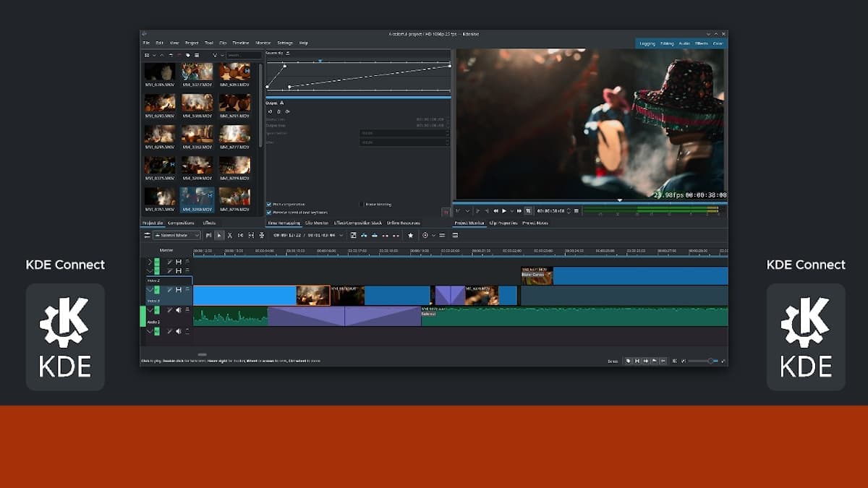Click the star favorite effects icon
Viewport: 868px width, 488px height.
pyautogui.click(x=411, y=235)
